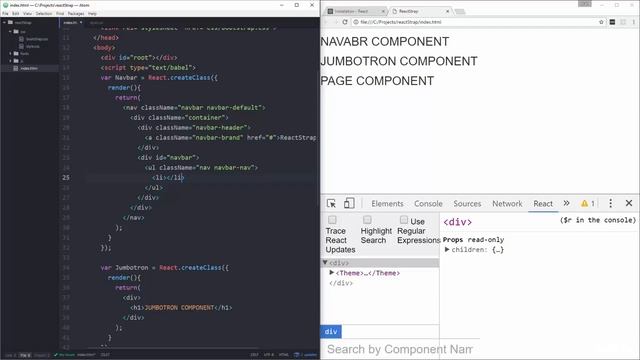Screen dimensions: 640x360
Task: Select the closing </div> row in React tree
Action: [341, 283]
